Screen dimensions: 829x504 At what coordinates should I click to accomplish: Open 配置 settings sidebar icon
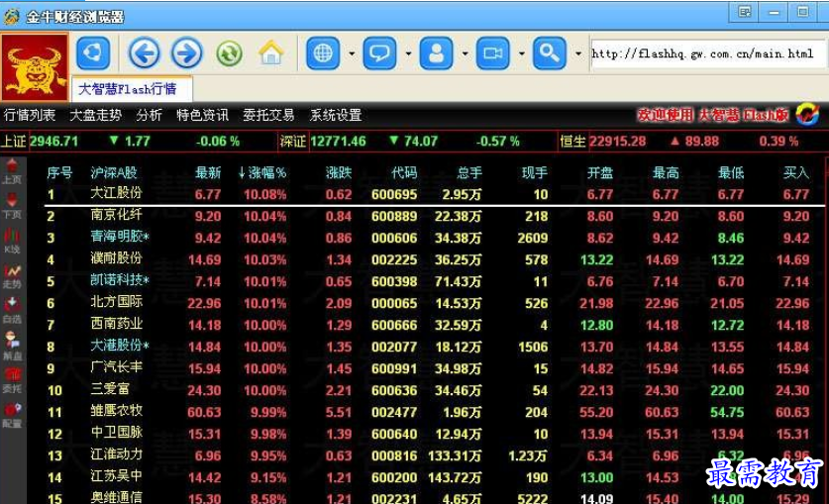click(x=12, y=416)
